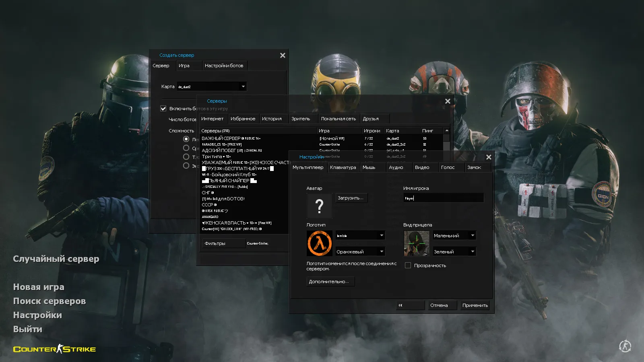Select the second Сложность radio button
This screenshot has height=362, width=644.
click(x=186, y=148)
